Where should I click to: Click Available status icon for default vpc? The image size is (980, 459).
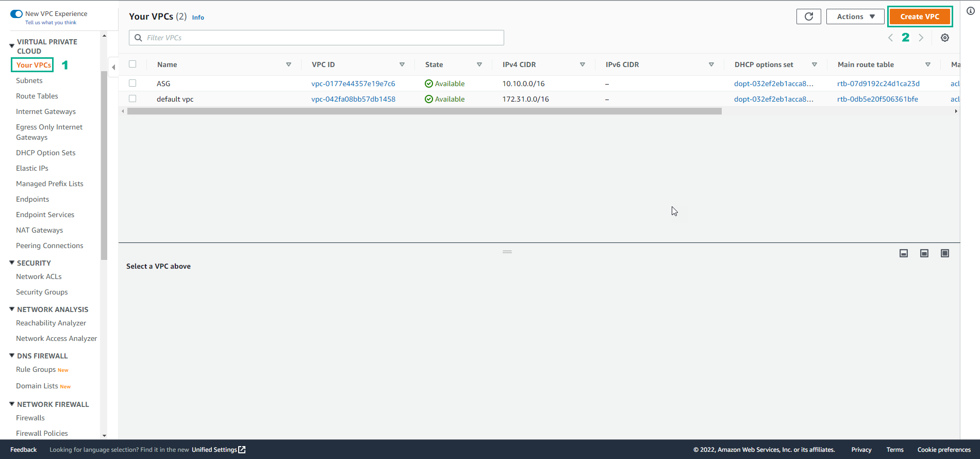coord(428,99)
